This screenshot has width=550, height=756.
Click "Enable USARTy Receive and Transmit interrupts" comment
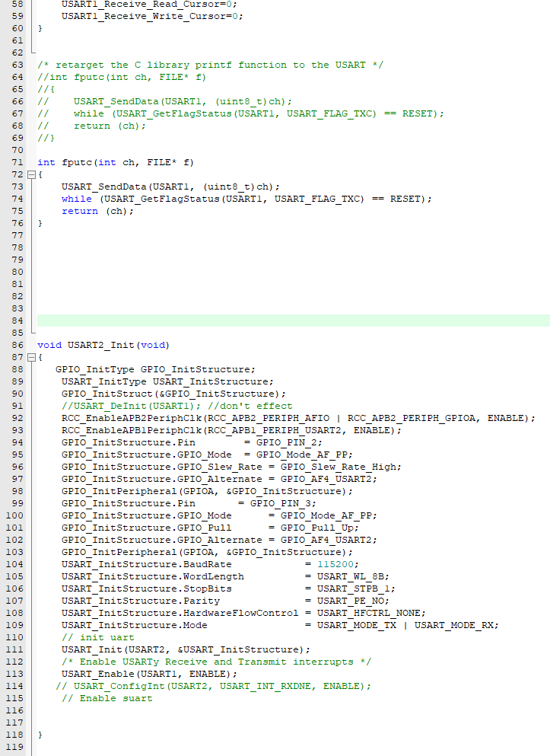coord(216,662)
